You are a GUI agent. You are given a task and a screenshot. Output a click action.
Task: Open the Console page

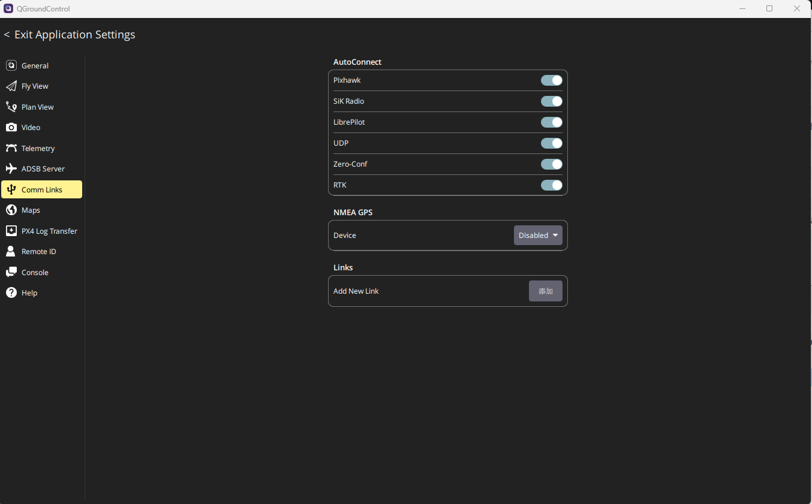click(41, 272)
